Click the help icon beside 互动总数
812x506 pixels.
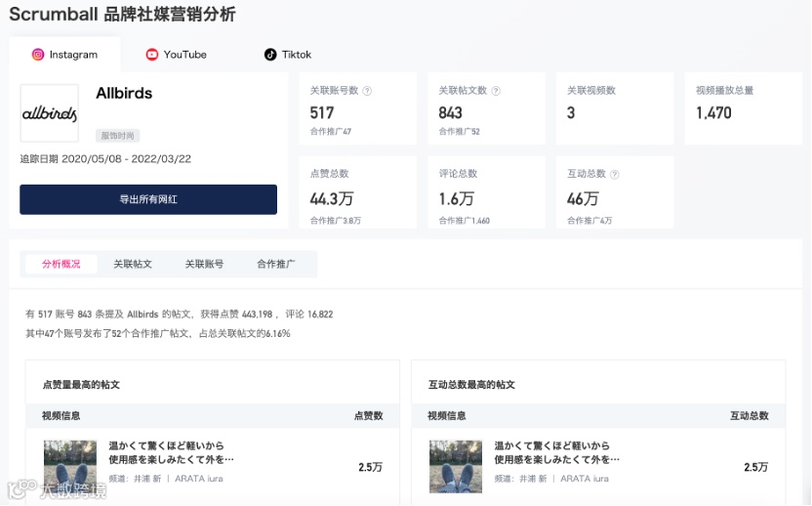point(614,174)
